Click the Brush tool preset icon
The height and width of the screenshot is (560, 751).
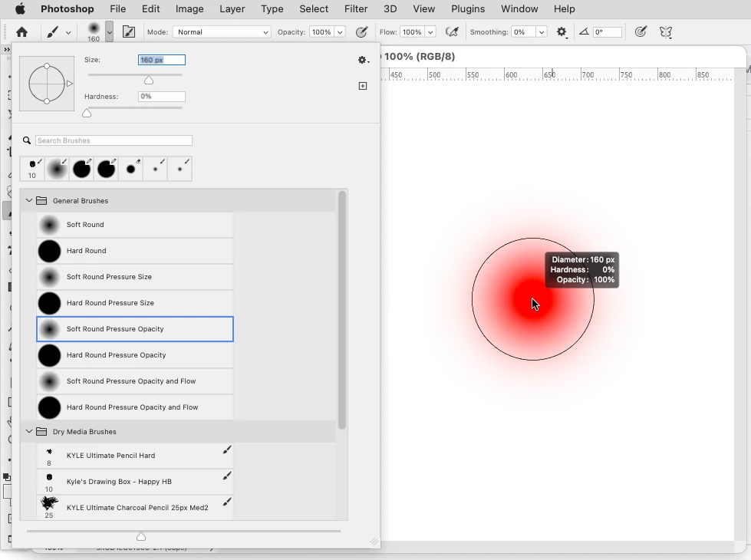coord(53,32)
